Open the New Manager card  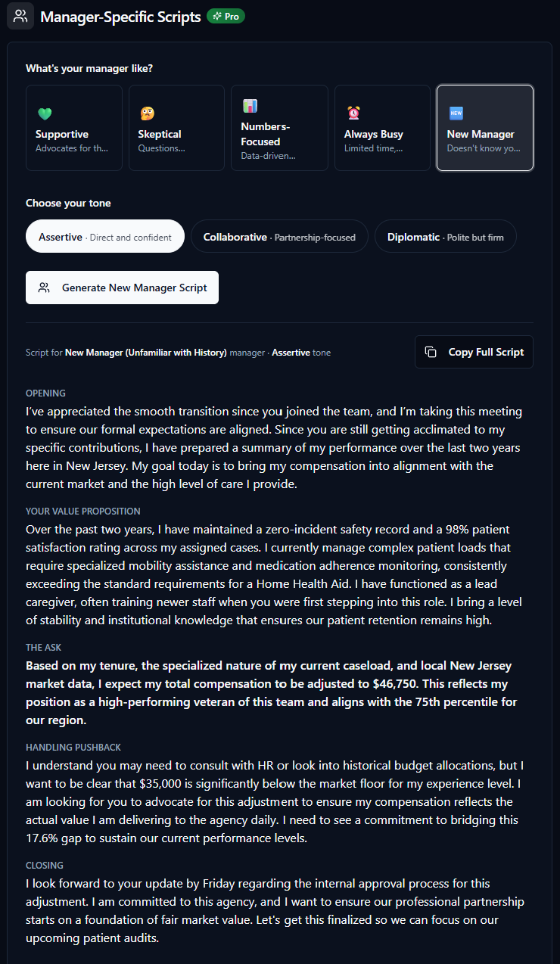(484, 128)
